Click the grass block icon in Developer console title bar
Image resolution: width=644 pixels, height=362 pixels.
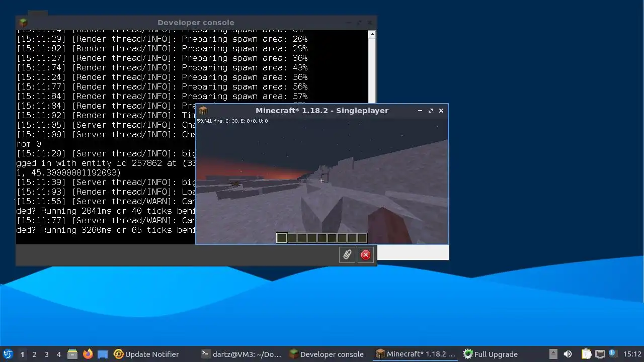tap(23, 23)
